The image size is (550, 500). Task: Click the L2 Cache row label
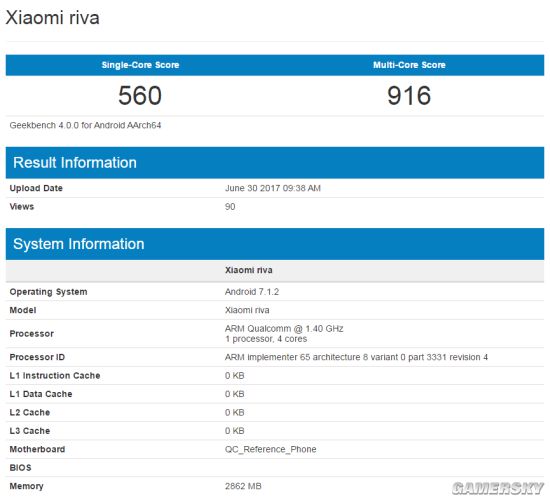coord(30,412)
